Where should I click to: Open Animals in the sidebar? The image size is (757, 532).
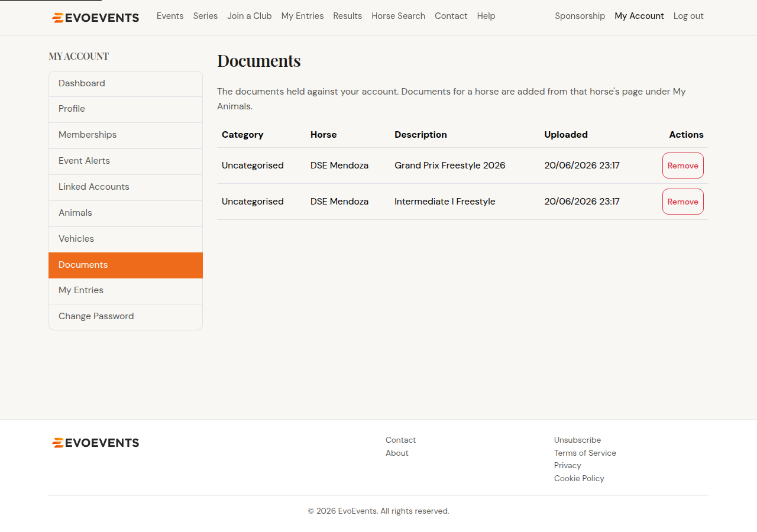[125, 213]
